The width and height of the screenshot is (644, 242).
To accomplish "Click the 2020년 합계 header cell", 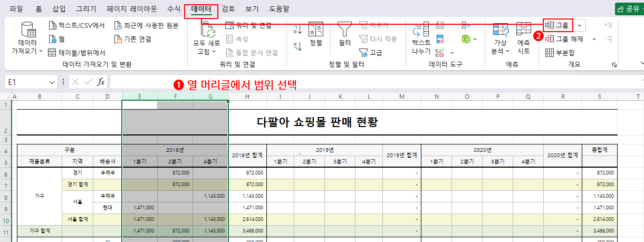I will [563, 154].
